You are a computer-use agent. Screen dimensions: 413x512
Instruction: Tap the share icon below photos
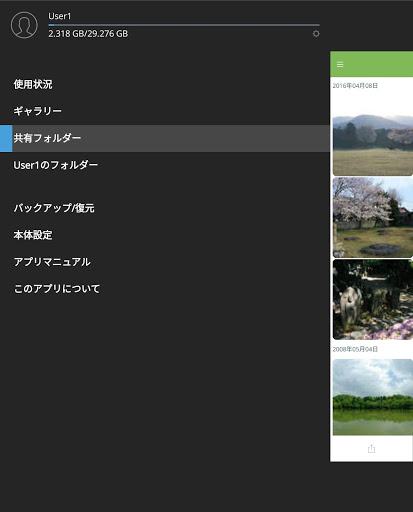tap(371, 449)
